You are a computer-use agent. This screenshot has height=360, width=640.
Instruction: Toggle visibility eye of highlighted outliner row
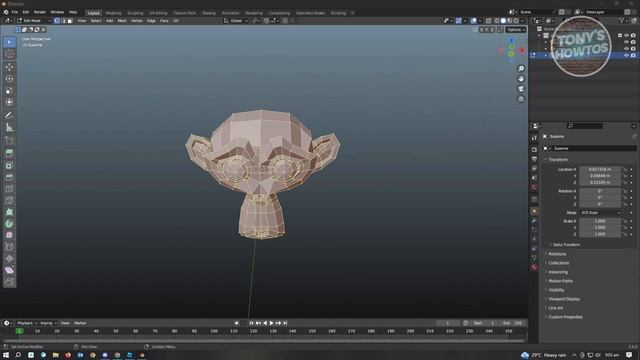pyautogui.click(x=626, y=55)
